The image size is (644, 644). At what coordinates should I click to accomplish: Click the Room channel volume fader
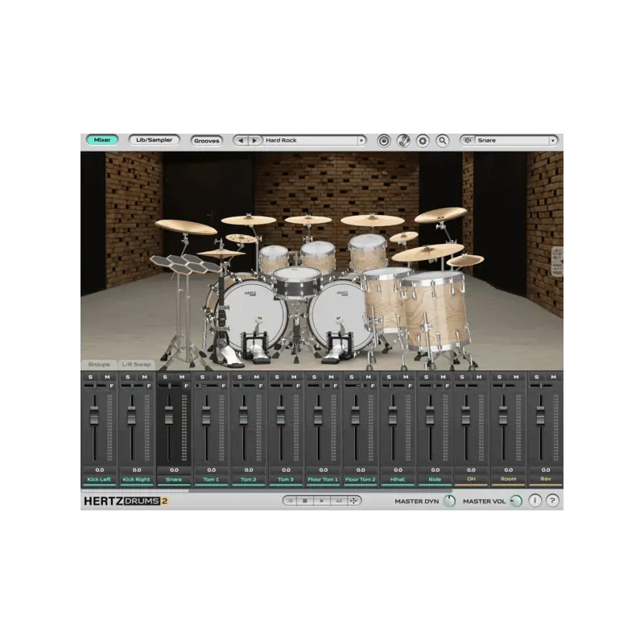[502, 415]
